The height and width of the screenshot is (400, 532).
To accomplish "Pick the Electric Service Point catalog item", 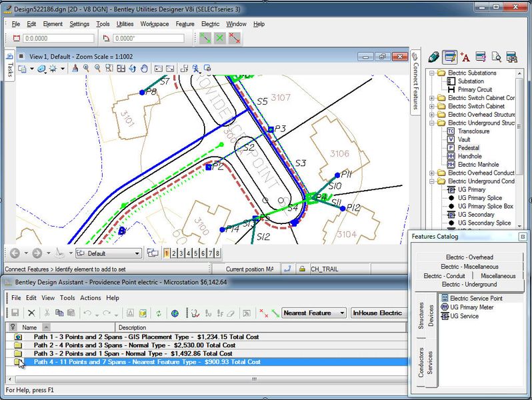I will (476, 298).
